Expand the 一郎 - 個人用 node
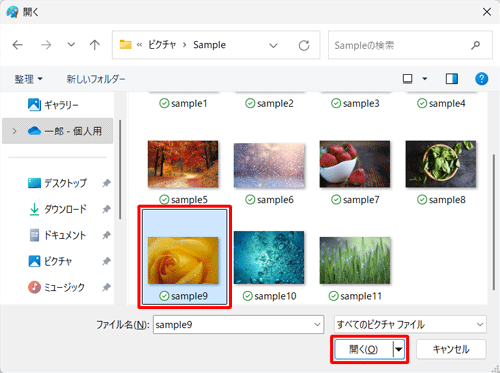Image resolution: width=500 pixels, height=373 pixels. pyautogui.click(x=14, y=131)
